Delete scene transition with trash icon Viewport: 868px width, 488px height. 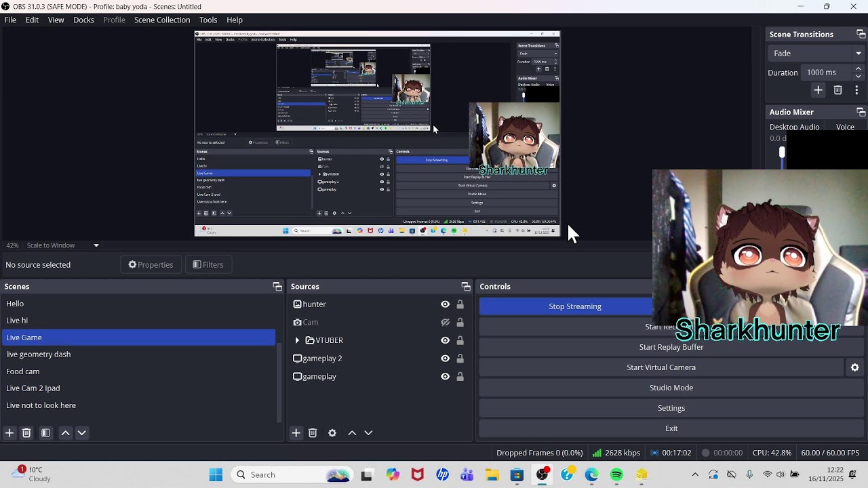point(837,90)
